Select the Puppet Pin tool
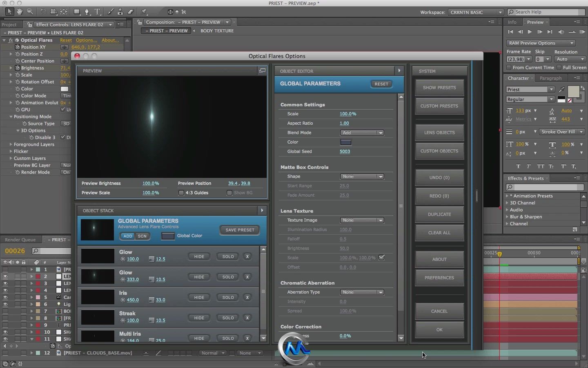Image resolution: width=588 pixels, height=368 pixels. 144,11
